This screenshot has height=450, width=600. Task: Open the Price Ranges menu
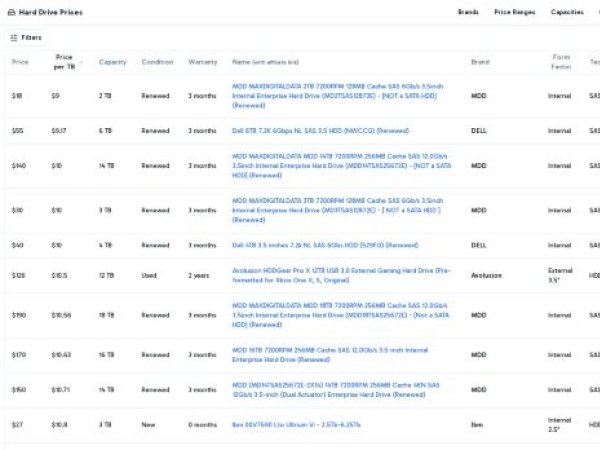[x=514, y=12]
